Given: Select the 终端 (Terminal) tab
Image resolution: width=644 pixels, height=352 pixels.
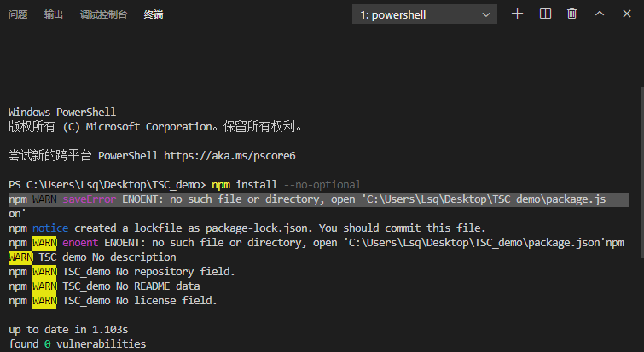Looking at the screenshot, I should click(x=154, y=14).
